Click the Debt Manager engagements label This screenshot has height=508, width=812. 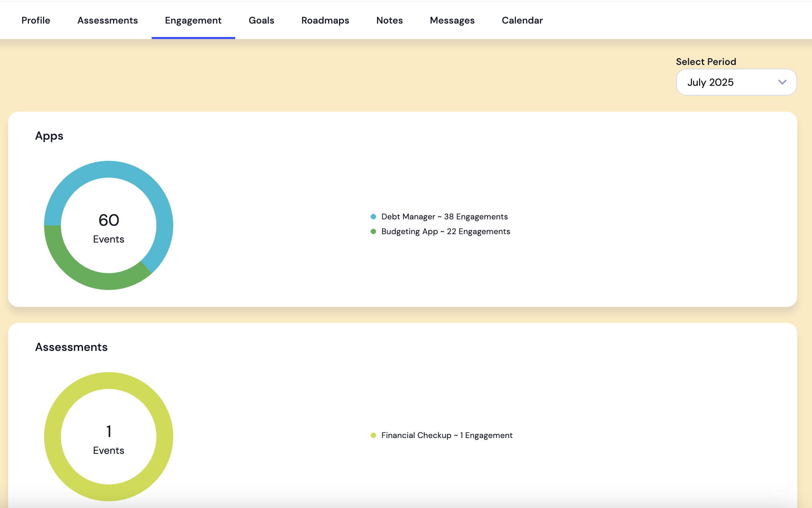[x=444, y=217]
